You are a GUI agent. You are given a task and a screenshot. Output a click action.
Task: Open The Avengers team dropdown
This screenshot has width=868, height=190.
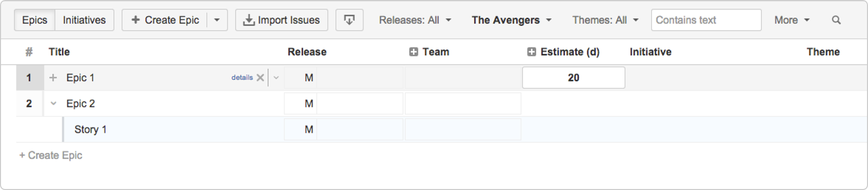(x=512, y=20)
